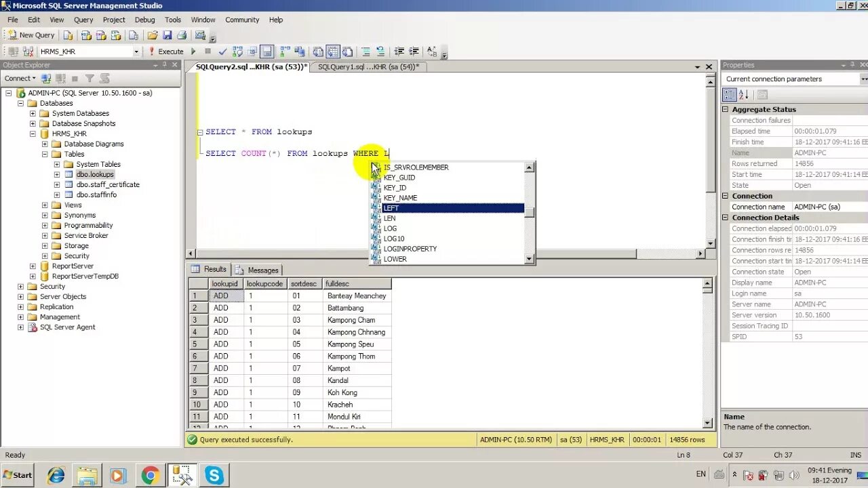Viewport: 868px width, 488px height.
Task: Open the Debug menu
Action: pyautogui.click(x=144, y=20)
